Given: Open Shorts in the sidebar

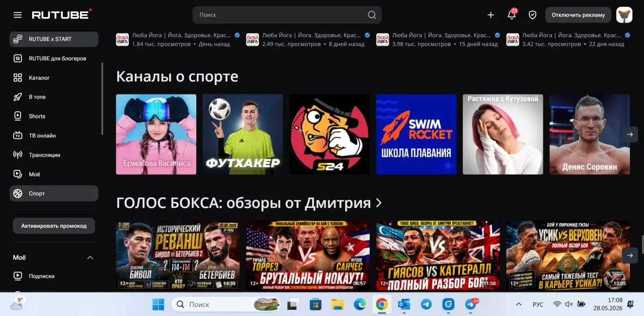Looking at the screenshot, I should click(54, 116).
